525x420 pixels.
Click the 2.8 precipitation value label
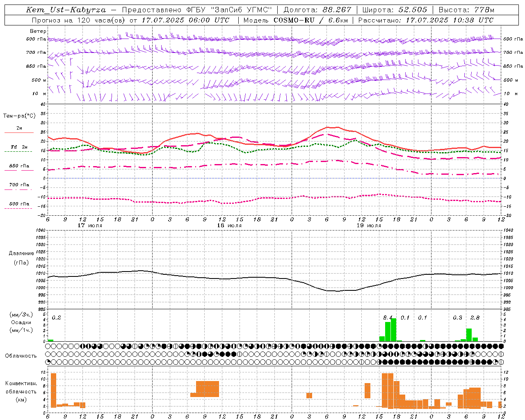(475, 318)
